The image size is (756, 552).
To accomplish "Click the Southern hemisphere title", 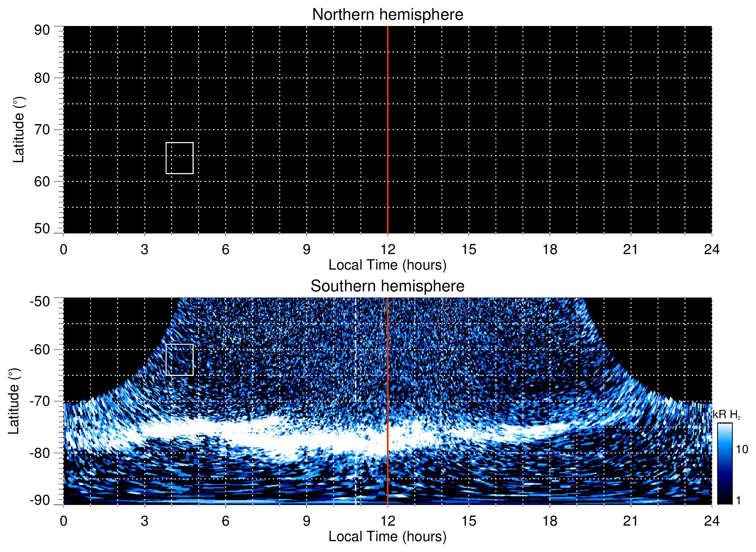I will [387, 286].
